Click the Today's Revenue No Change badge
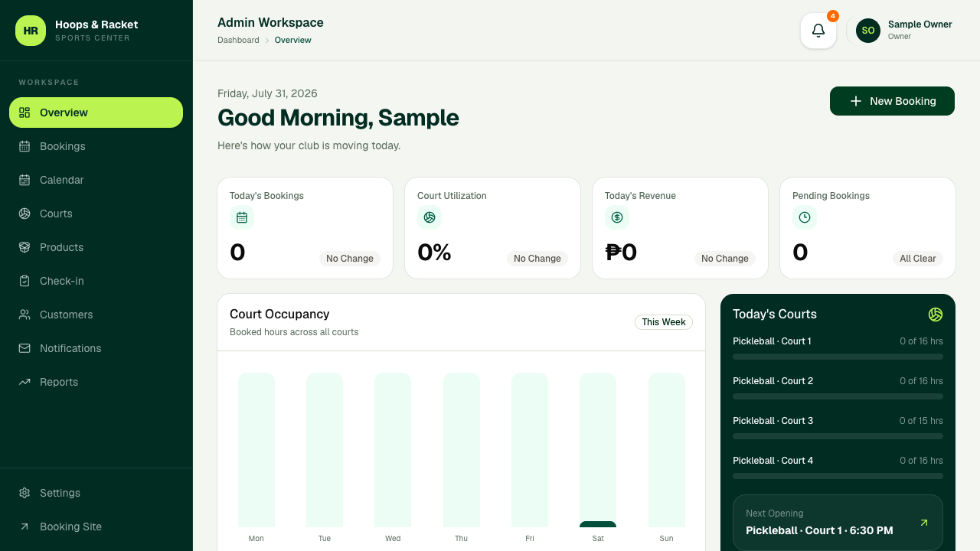 [725, 259]
